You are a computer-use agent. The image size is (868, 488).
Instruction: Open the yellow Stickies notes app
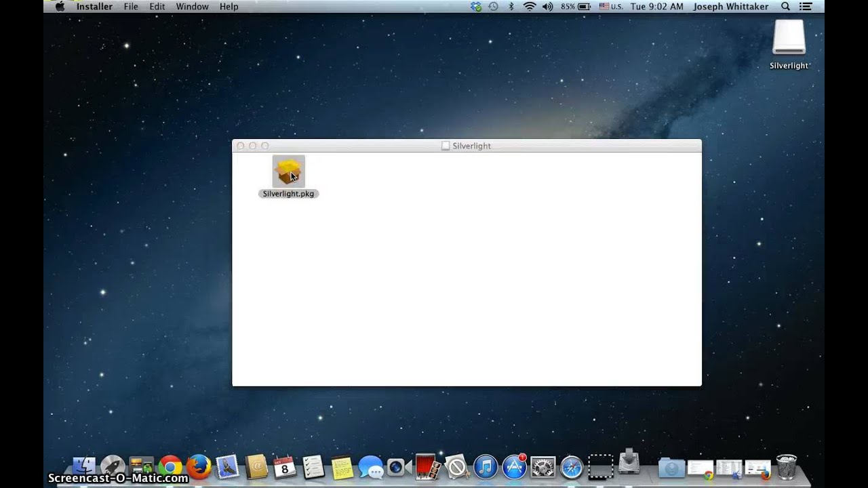pyautogui.click(x=342, y=467)
